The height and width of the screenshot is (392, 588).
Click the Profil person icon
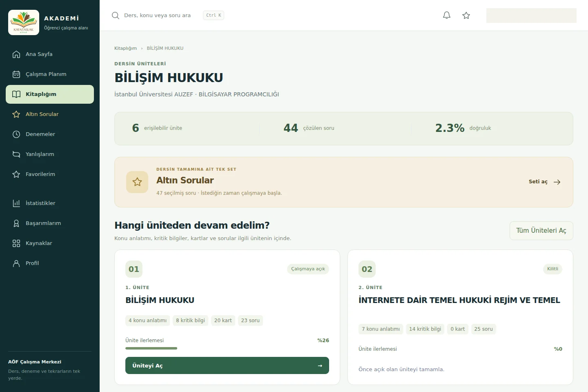[16, 263]
